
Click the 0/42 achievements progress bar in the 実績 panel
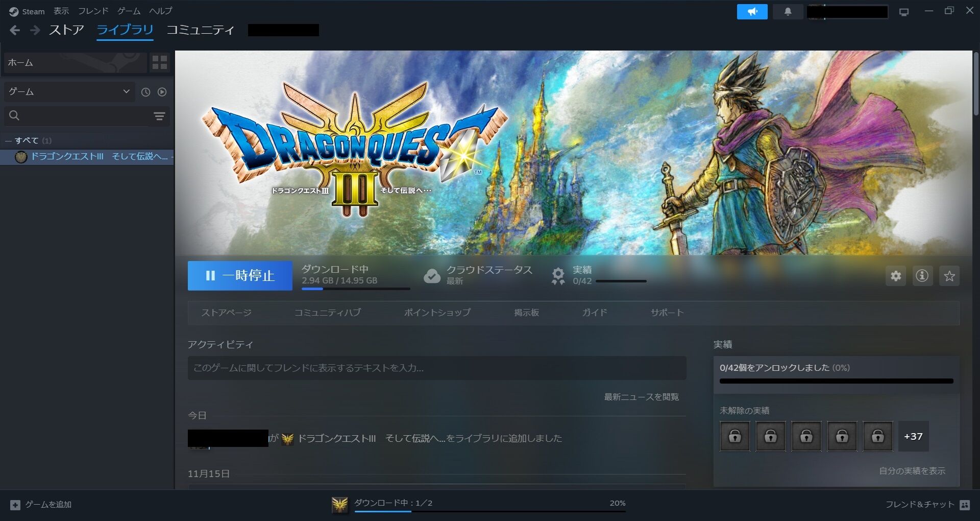pyautogui.click(x=837, y=381)
